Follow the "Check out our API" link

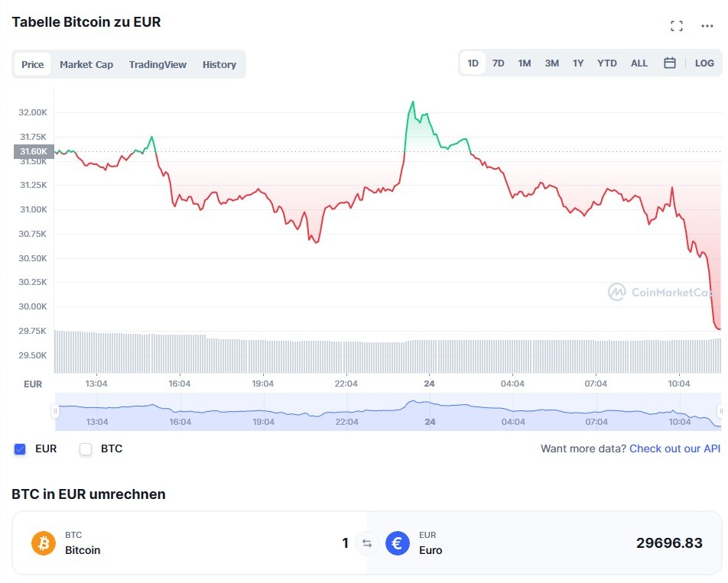coord(674,449)
